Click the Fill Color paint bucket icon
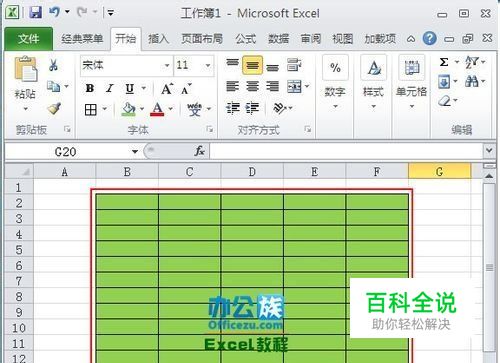Screen dimensions: 500x363 click(129, 109)
